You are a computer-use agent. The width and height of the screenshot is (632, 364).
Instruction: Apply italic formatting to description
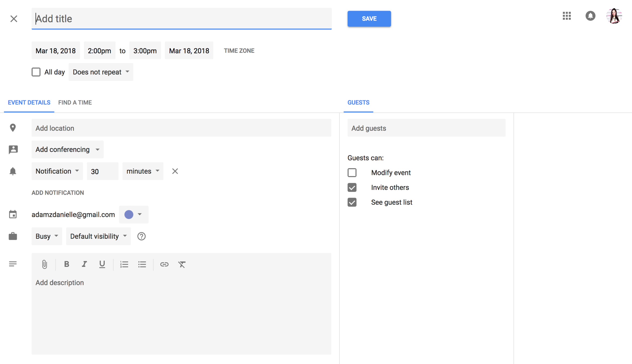pyautogui.click(x=84, y=264)
